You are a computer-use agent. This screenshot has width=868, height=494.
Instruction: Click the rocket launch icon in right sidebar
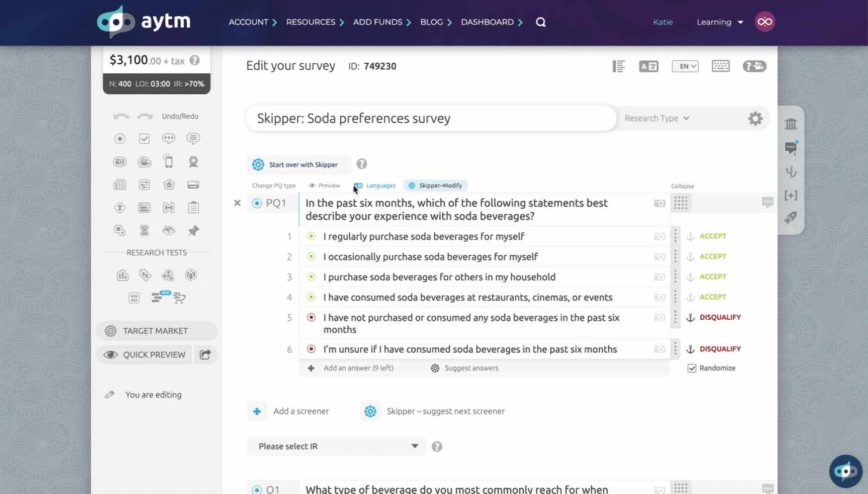click(791, 218)
